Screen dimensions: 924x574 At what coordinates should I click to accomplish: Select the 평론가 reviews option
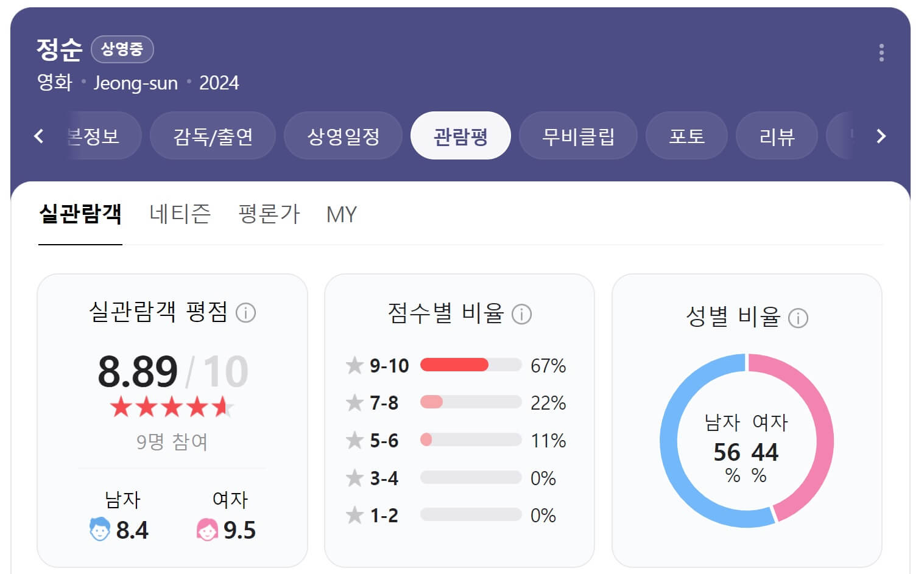tap(269, 214)
